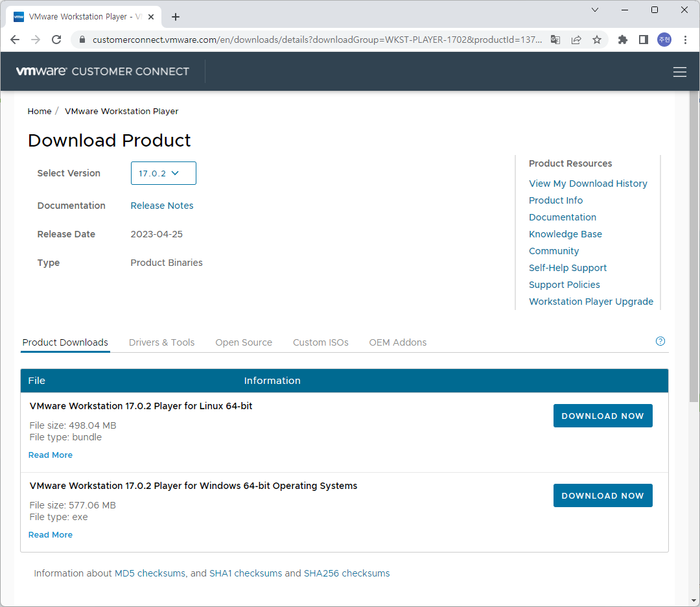Open the SHA1 checksums link
Viewport: 700px width, 607px height.
[246, 573]
